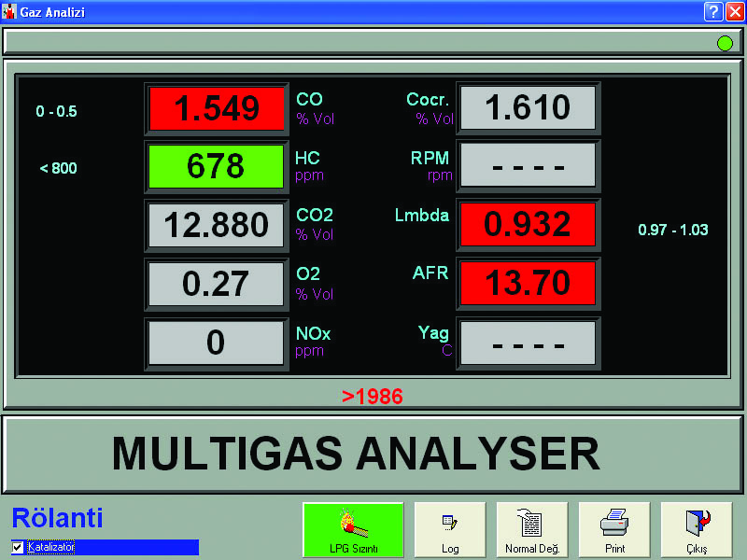747x560 pixels.
Task: Open Normal Değ. document icon button
Action: [x=532, y=530]
